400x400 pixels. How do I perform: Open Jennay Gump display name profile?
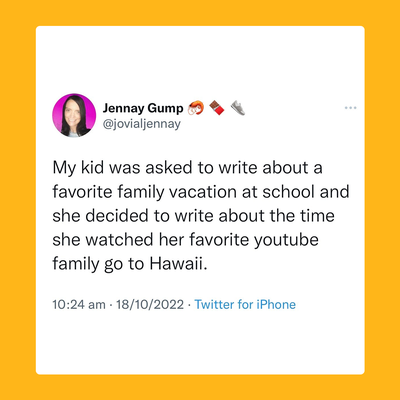pos(143,108)
